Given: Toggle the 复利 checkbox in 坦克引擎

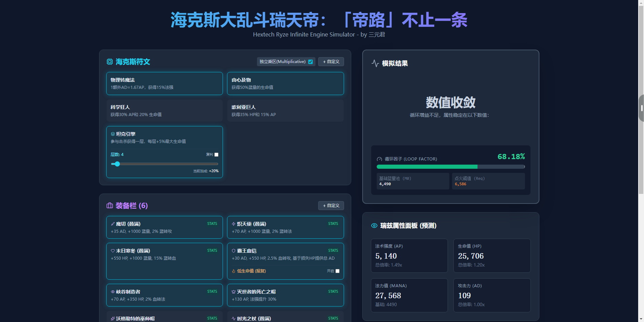Looking at the screenshot, I should 216,155.
